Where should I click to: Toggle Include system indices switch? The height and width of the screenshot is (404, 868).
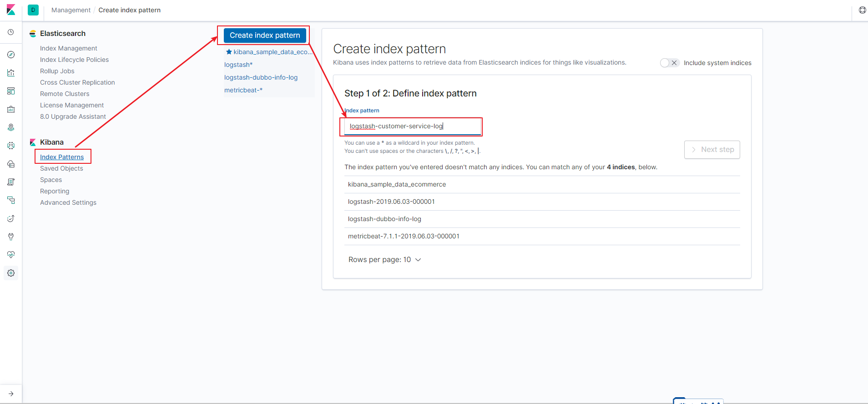pyautogui.click(x=670, y=63)
